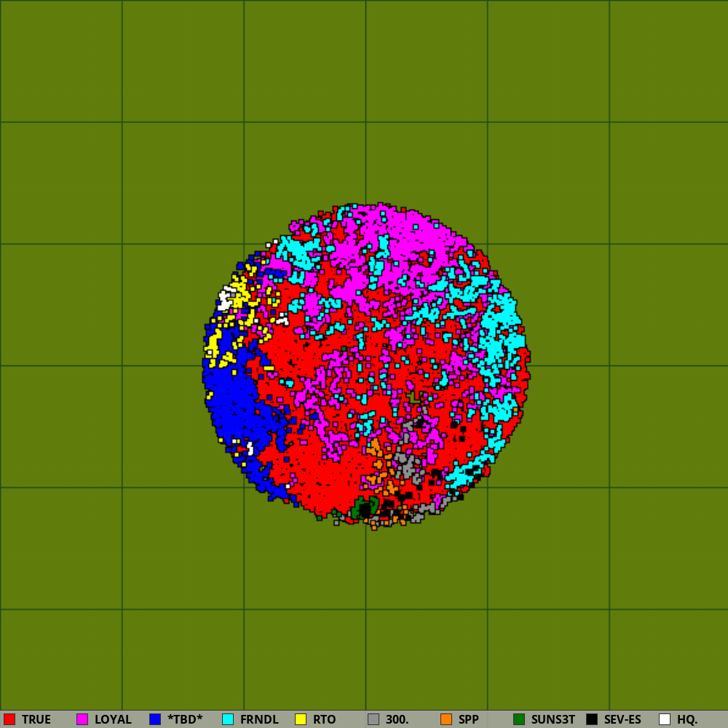Click the gray 300. legend swatch

pos(373,719)
